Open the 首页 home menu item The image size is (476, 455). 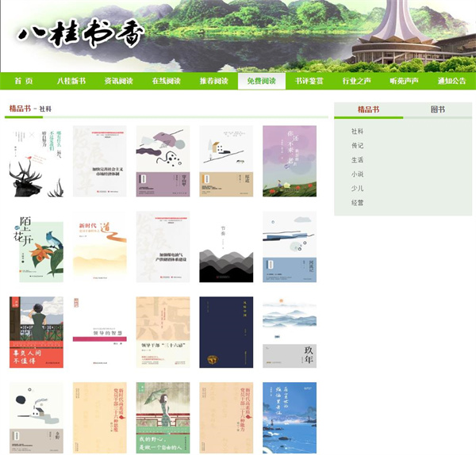tap(24, 81)
